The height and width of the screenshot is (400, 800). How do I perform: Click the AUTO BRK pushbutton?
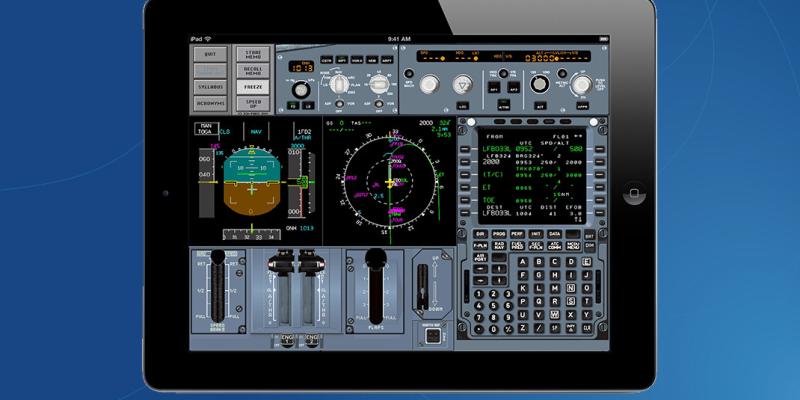(433, 335)
